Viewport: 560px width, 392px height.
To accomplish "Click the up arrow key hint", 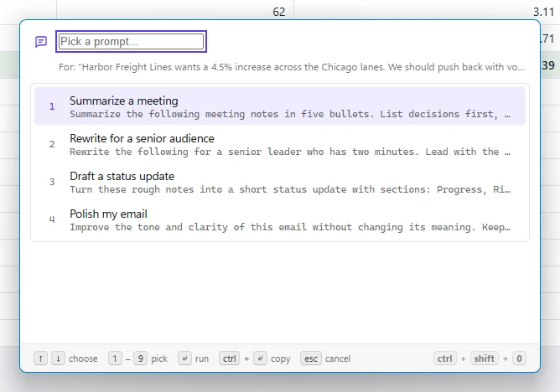I will pyautogui.click(x=41, y=358).
